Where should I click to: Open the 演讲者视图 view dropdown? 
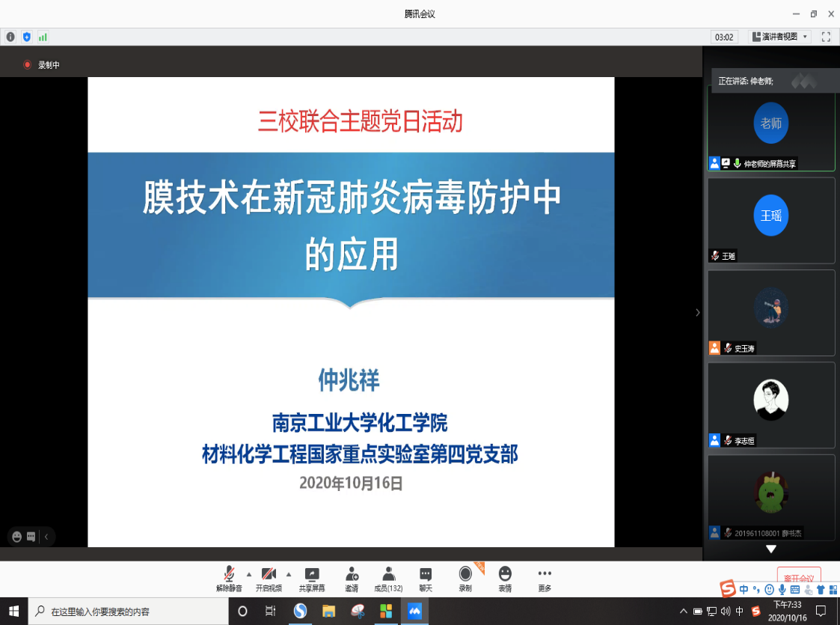779,37
